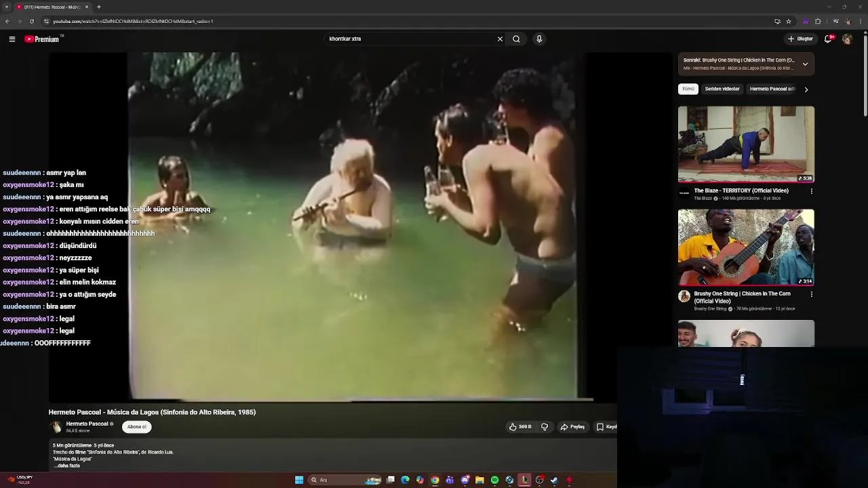868x488 pixels.
Task: Open File Explorer from the taskbar
Action: coord(479,480)
